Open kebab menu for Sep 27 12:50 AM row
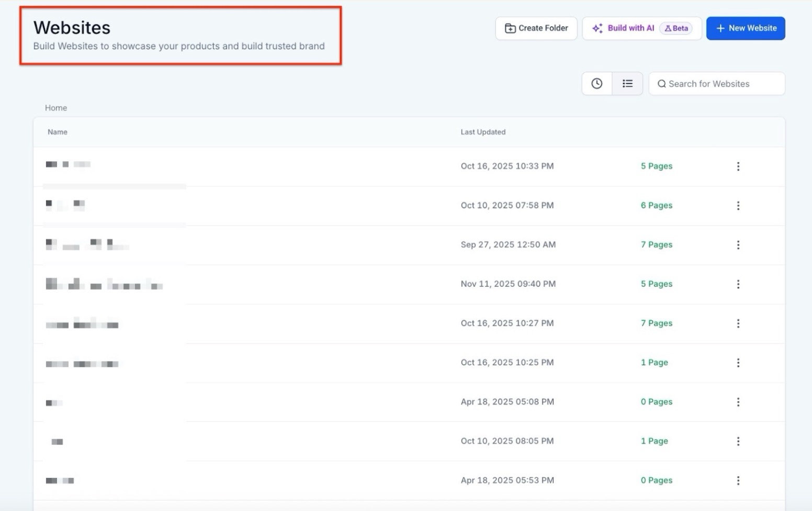This screenshot has height=511, width=812. point(738,245)
